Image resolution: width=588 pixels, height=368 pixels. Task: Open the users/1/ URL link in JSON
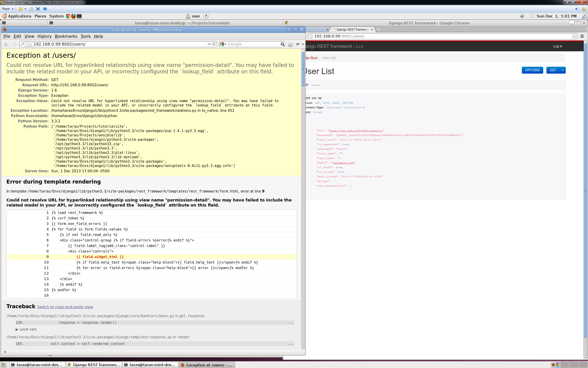356,131
